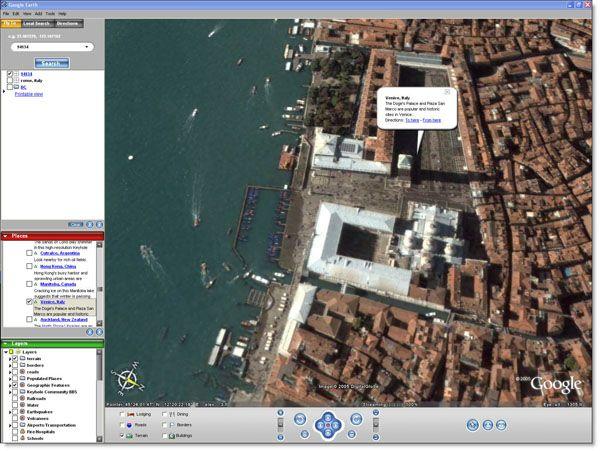Click the Dining fork and knife icon
Image resolution: width=600 pixels, height=451 pixels.
pos(172,414)
